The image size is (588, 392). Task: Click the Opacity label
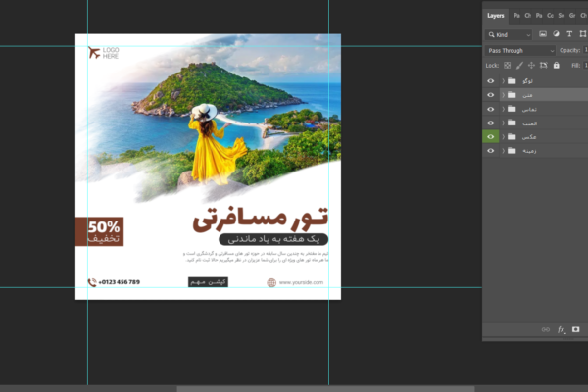click(x=569, y=50)
